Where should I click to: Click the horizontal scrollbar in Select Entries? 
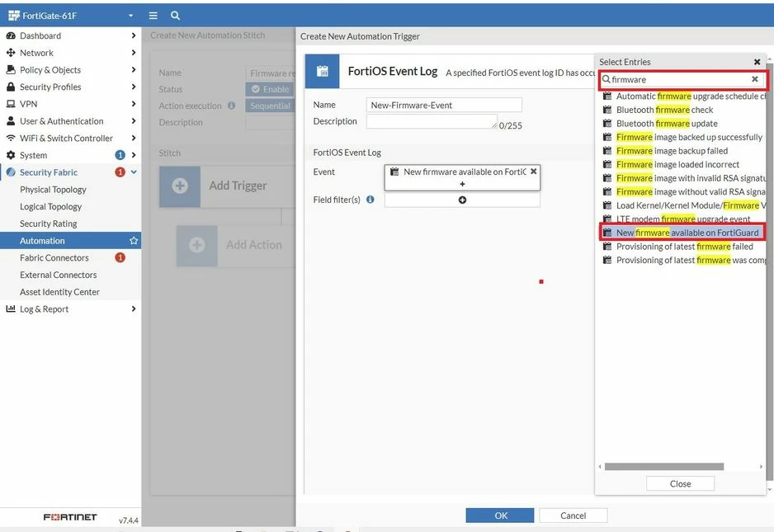(664, 466)
